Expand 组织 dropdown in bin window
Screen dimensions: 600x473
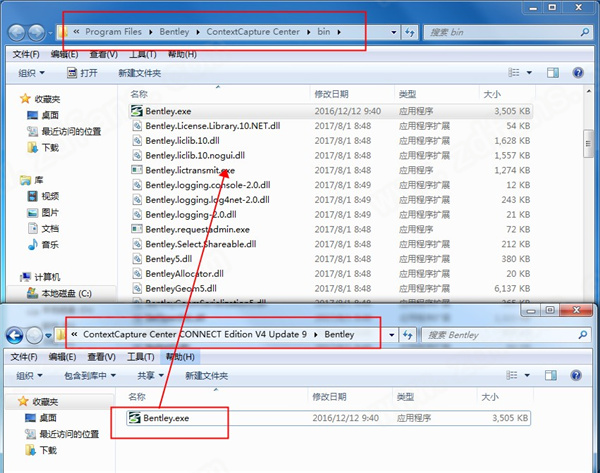pos(31,73)
